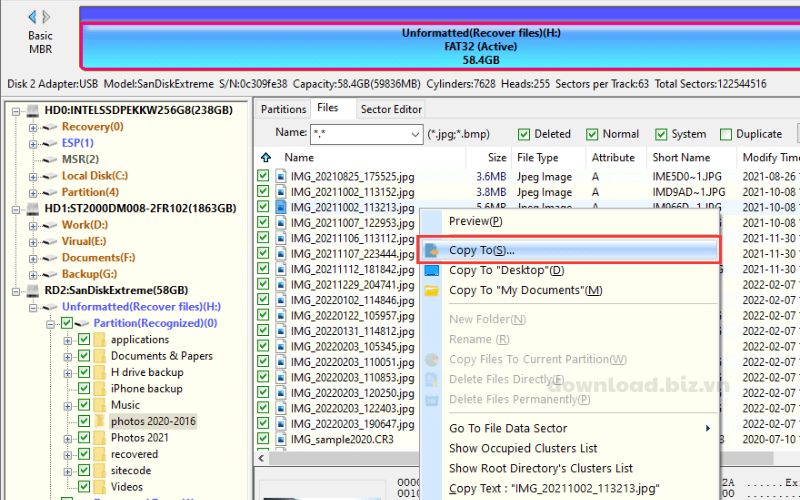The height and width of the screenshot is (500, 800).
Task: Open the Name filter dropdown
Action: point(416,134)
